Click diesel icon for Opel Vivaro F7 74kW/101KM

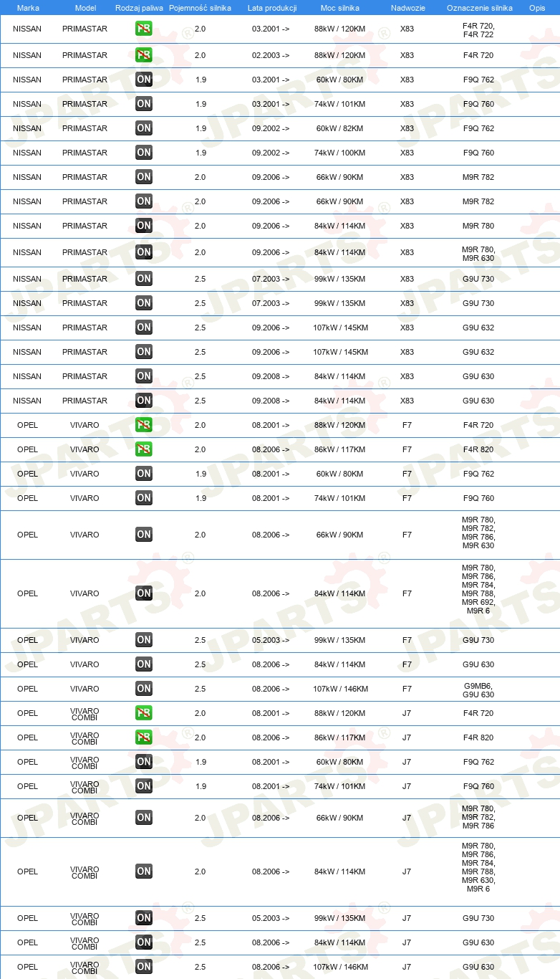[x=144, y=498]
